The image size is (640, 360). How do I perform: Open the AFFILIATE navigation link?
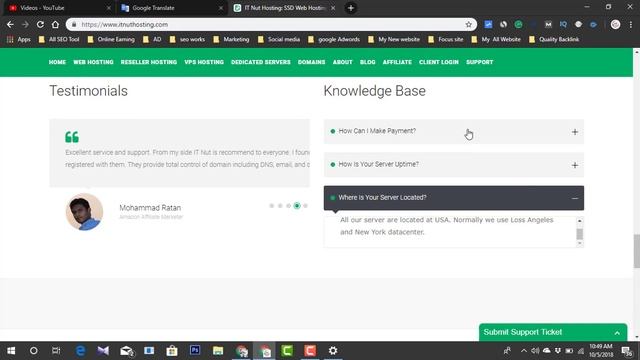(x=397, y=62)
